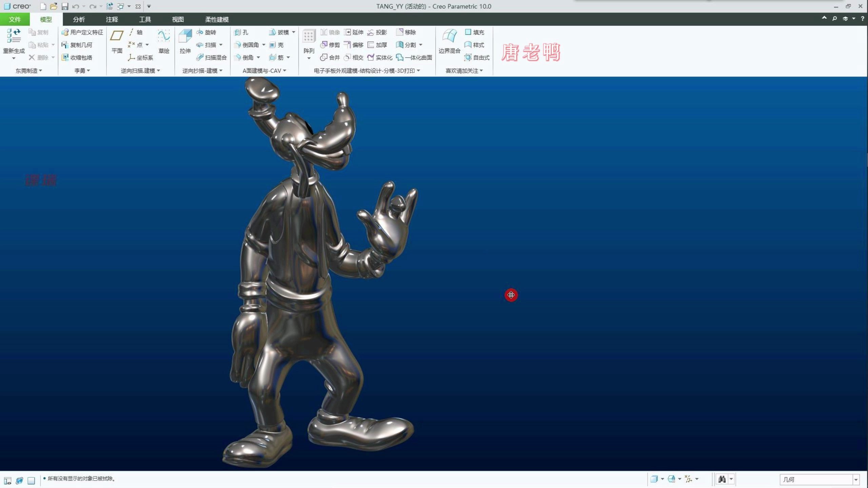Select the Shell (壳) tool
The height and width of the screenshot is (488, 868).
[276, 45]
